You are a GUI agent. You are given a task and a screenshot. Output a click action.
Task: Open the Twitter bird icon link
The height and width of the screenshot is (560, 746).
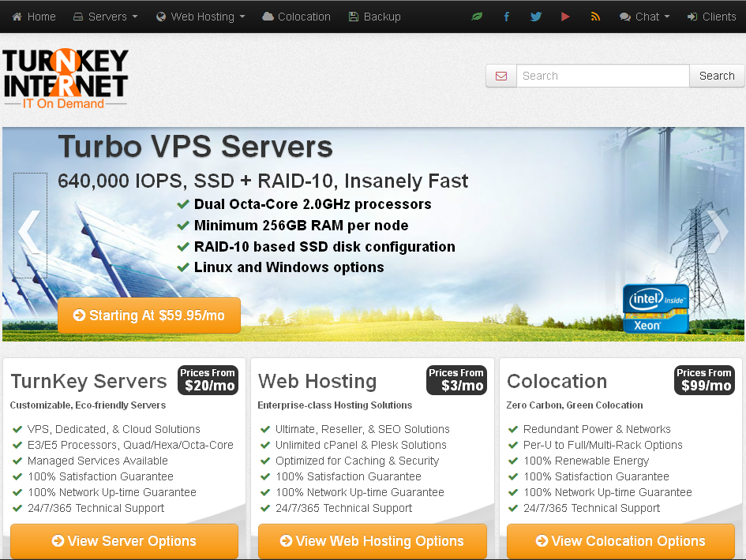[x=536, y=17]
